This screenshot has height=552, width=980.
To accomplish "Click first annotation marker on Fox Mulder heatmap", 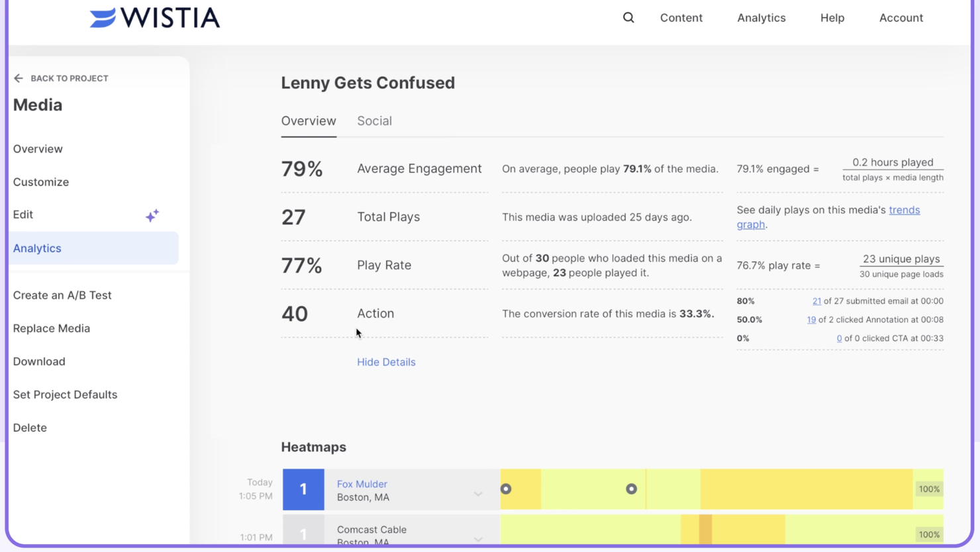I will point(506,489).
